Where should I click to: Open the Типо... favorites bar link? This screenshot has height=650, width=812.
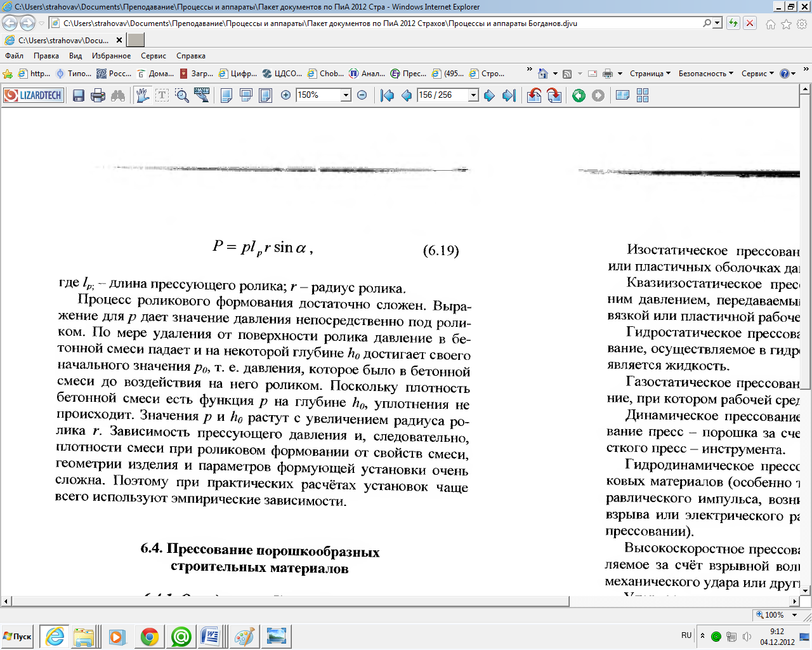(74, 74)
